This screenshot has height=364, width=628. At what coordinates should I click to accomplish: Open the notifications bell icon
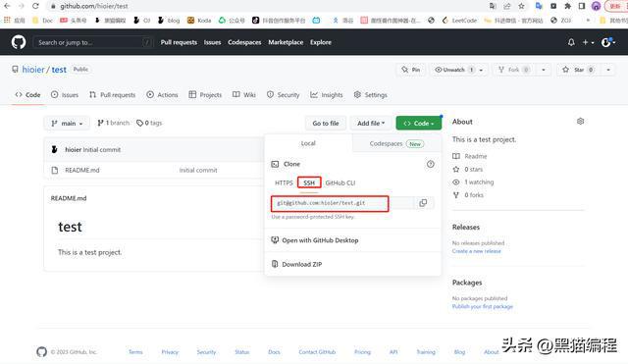(x=571, y=42)
